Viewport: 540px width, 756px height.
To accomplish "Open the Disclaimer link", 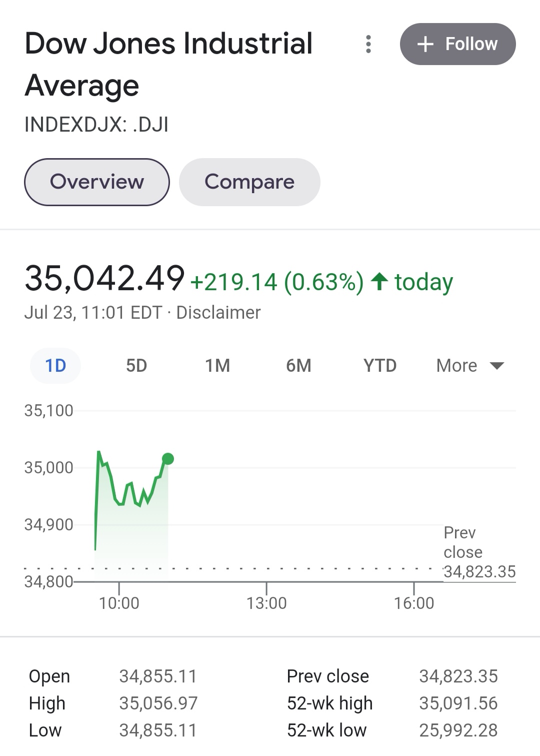I will tap(218, 313).
